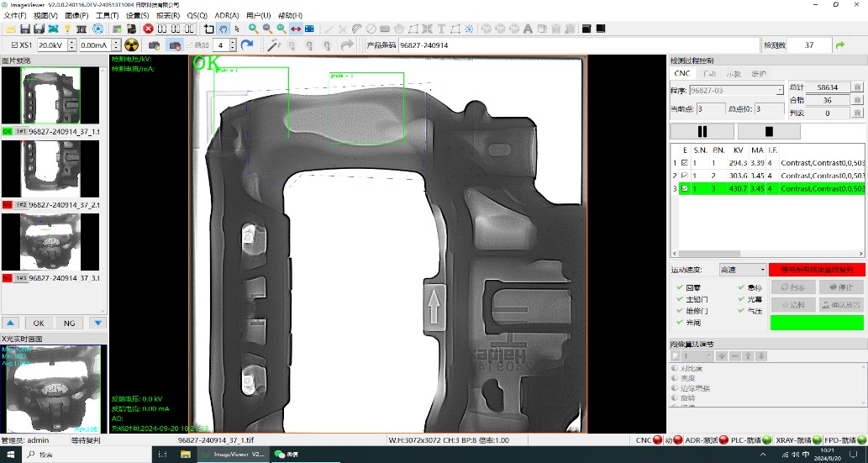Click the red stop circle icon in toolbar
Screen dimensions: 868x463
[x=149, y=29]
